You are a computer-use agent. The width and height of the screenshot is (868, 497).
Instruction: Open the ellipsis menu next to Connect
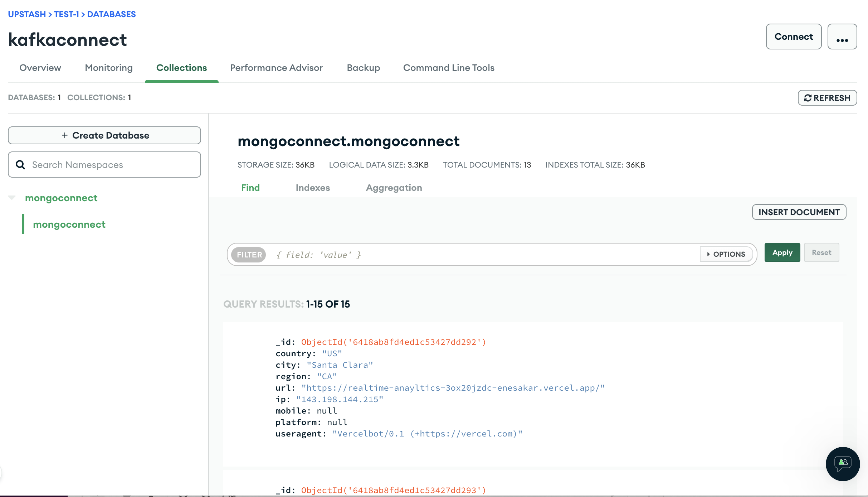pos(842,37)
